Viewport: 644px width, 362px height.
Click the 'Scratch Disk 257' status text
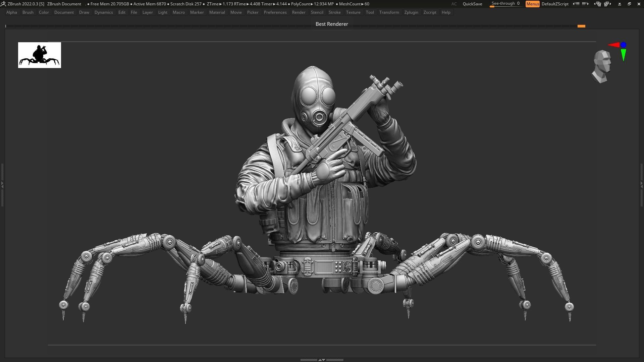point(186,4)
